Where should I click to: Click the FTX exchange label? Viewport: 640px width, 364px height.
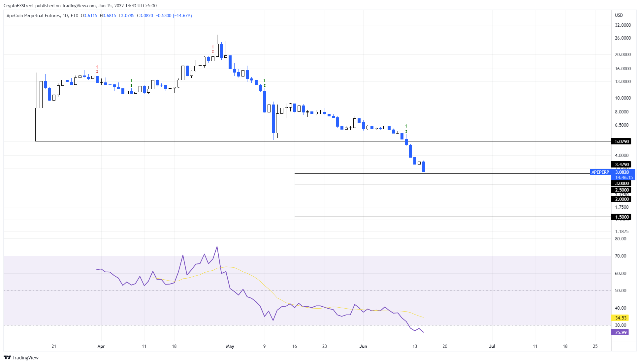point(74,15)
